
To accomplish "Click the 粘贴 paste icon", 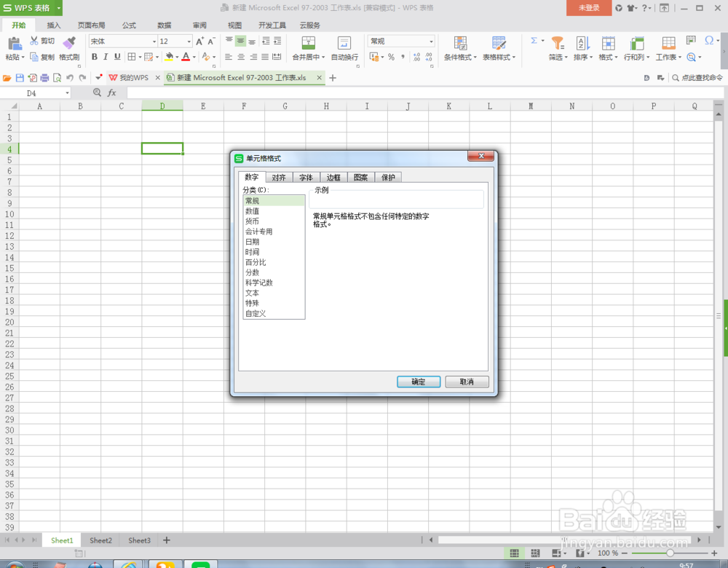I will [x=15, y=43].
